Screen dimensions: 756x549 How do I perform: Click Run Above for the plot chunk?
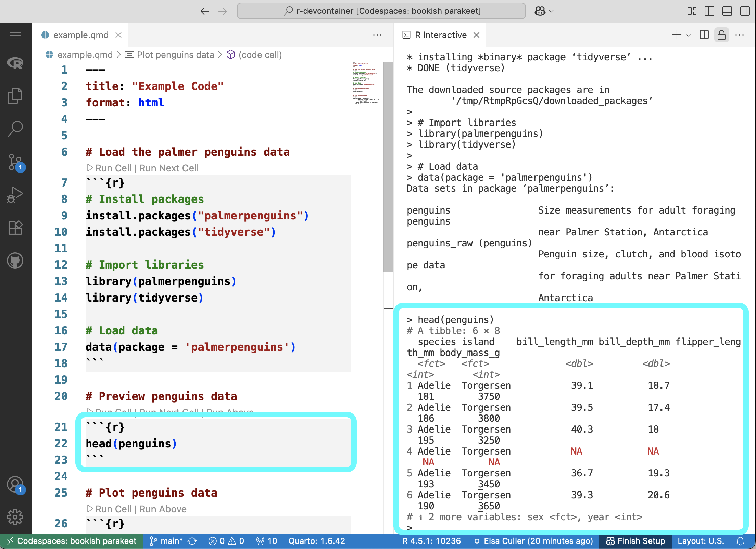click(x=163, y=509)
